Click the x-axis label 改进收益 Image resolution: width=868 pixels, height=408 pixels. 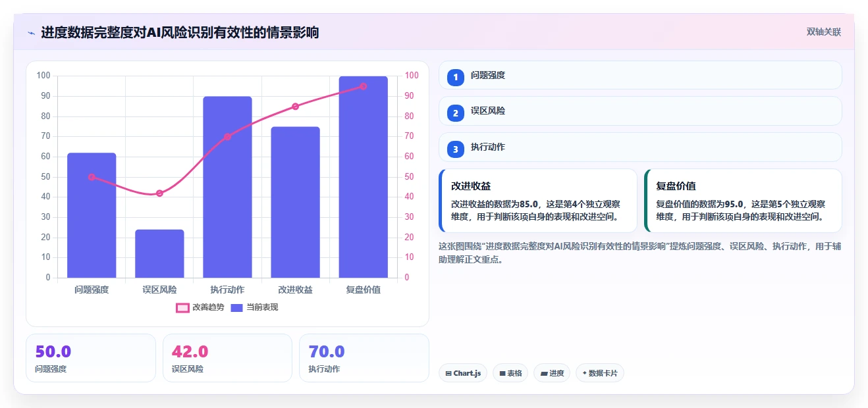(x=295, y=290)
